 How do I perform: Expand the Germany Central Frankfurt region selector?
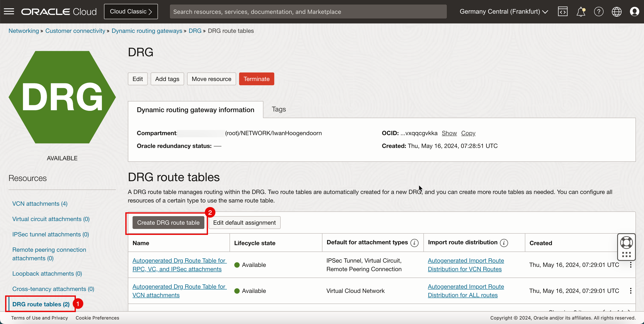click(x=504, y=12)
